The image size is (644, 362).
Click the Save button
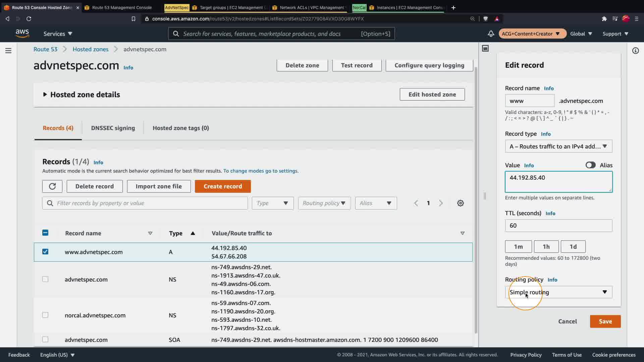(x=605, y=321)
